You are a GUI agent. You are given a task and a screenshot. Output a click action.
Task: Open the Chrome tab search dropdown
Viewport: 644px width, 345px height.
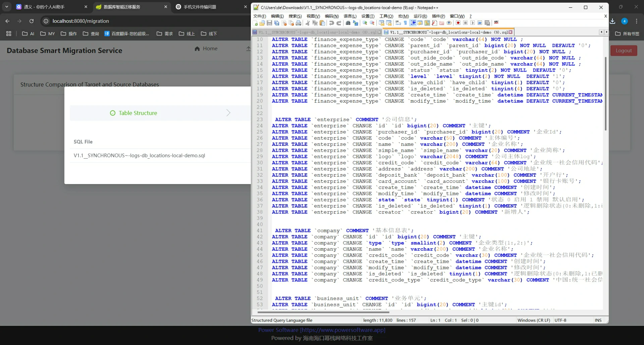pyautogui.click(x=7, y=7)
